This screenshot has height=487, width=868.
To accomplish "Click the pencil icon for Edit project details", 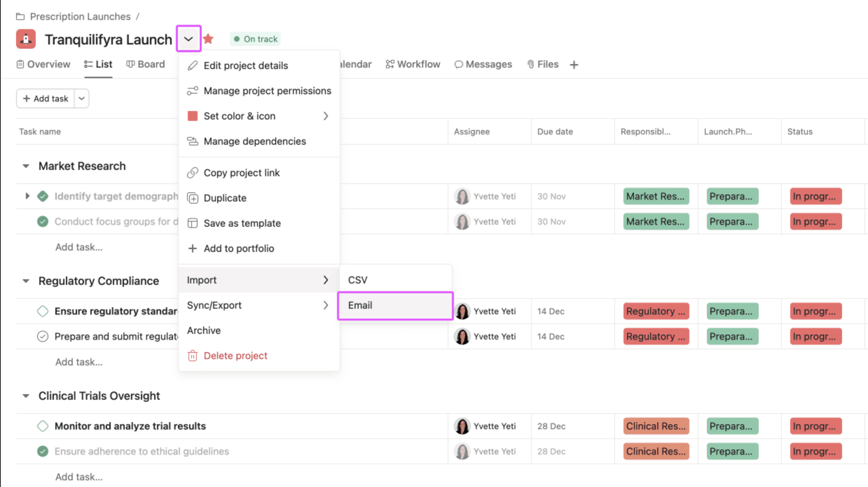I will [x=192, y=65].
